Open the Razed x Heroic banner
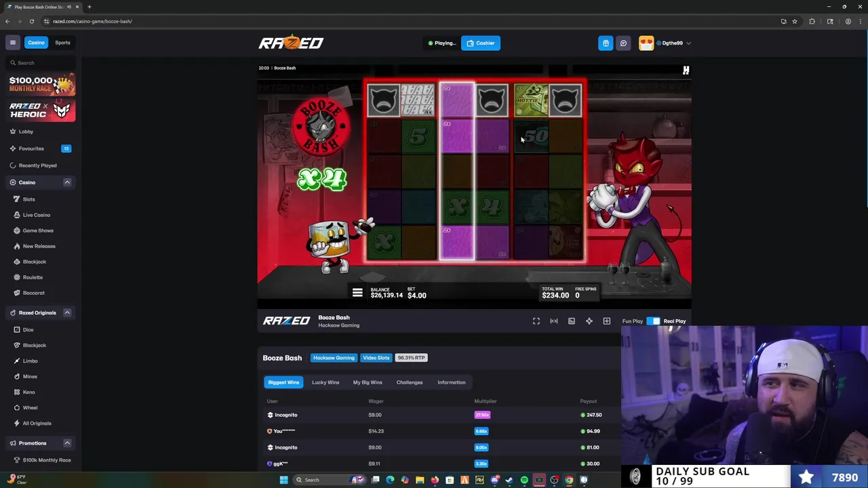The image size is (868, 488). (42, 110)
